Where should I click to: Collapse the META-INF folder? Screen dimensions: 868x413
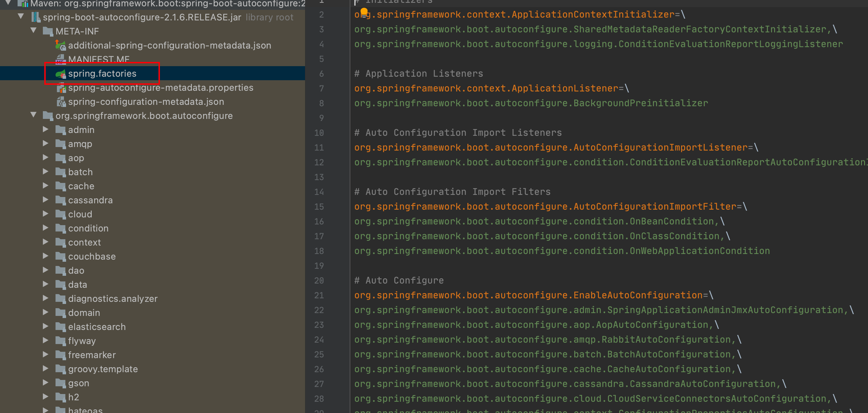point(33,30)
